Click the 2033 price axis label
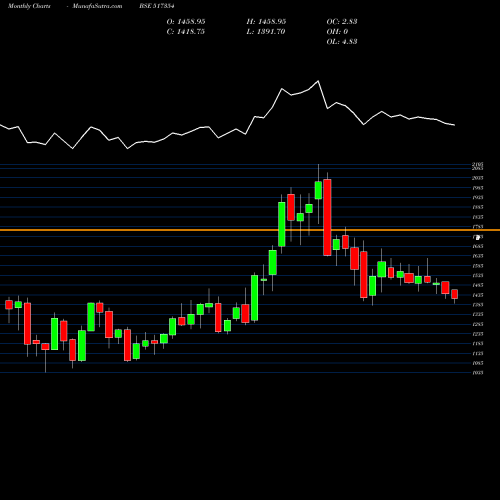The image size is (500, 500). (x=478, y=178)
